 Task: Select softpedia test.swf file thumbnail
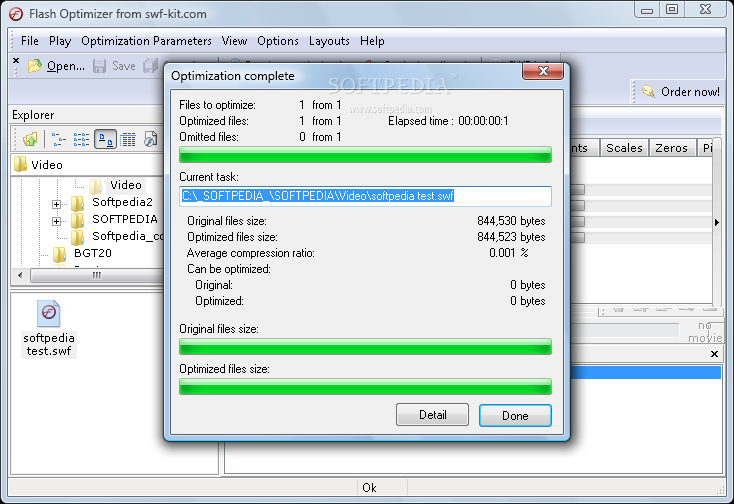point(49,329)
